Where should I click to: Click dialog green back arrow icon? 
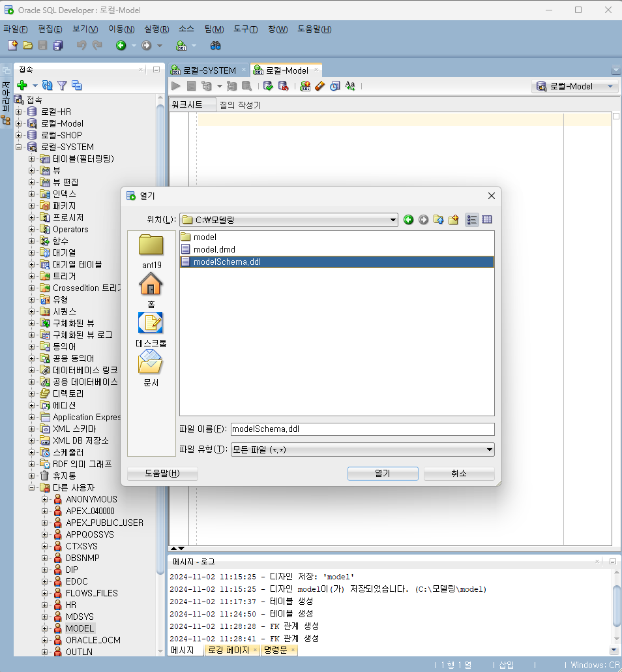pyautogui.click(x=409, y=220)
